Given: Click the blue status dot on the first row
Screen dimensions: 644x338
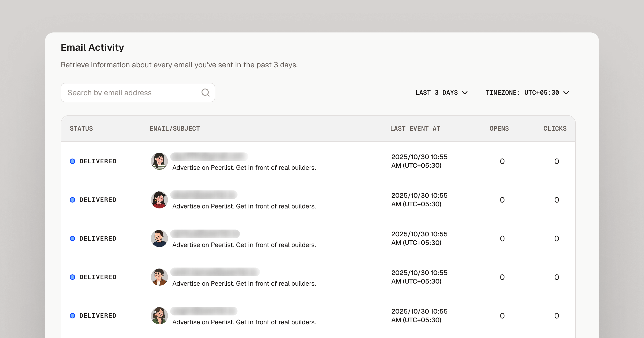Looking at the screenshot, I should 72,161.
